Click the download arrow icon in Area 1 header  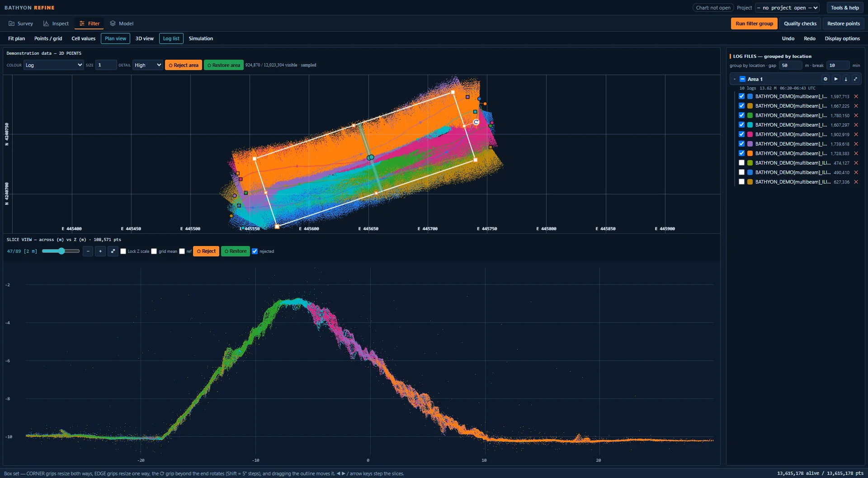tap(846, 79)
